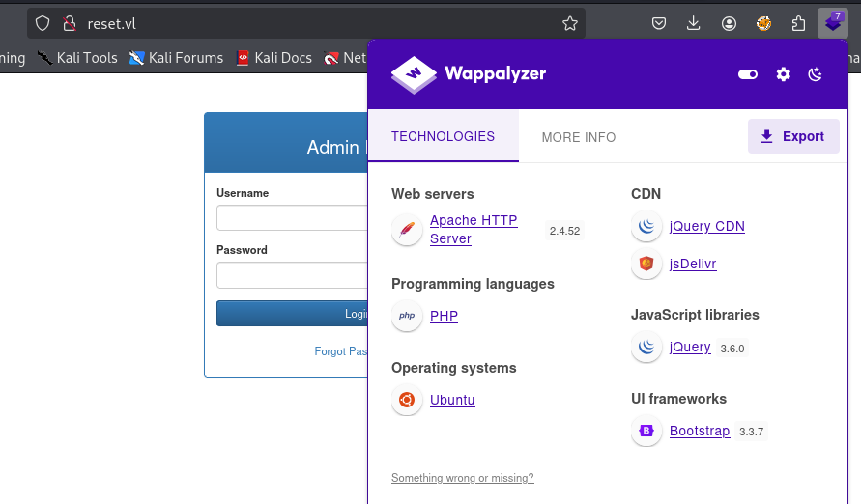
Task: Click the site security shield icon
Action: point(43,23)
